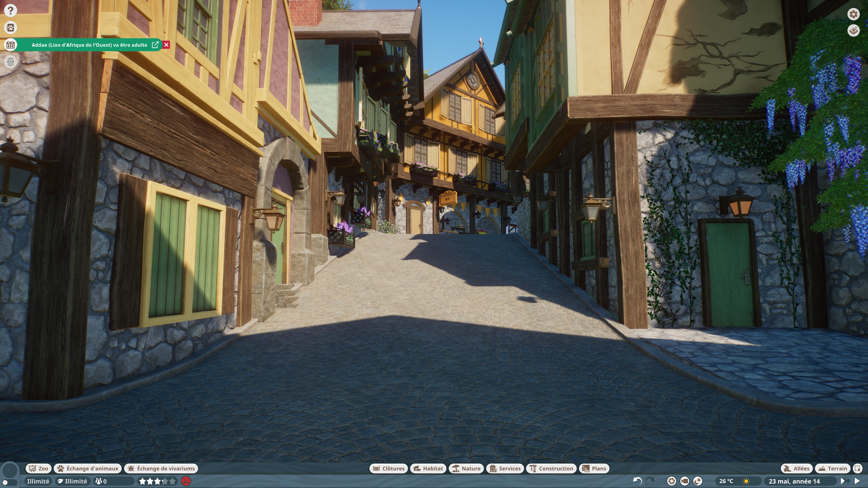Open the Construction build menu
Image resolution: width=868 pixels, height=488 pixels.
click(x=551, y=468)
